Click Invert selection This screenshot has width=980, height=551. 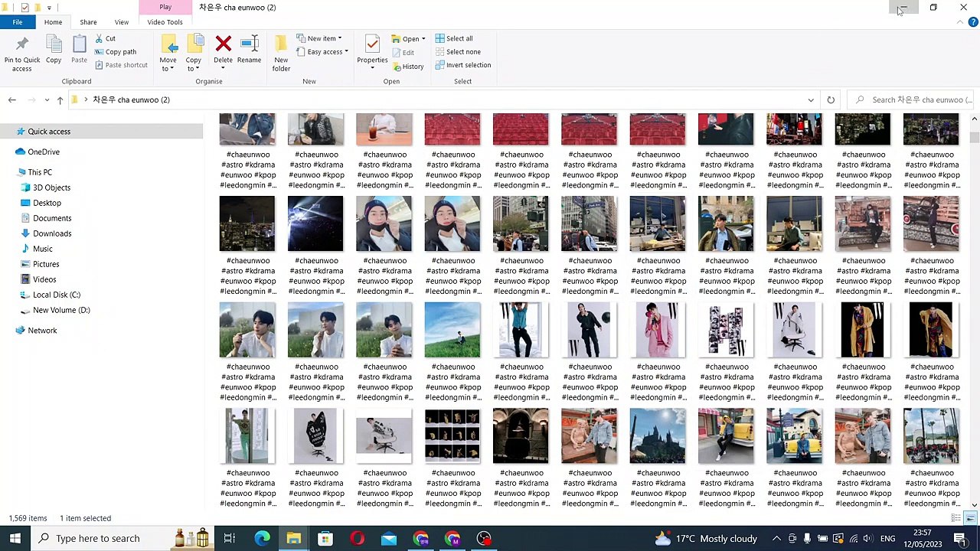(x=463, y=65)
